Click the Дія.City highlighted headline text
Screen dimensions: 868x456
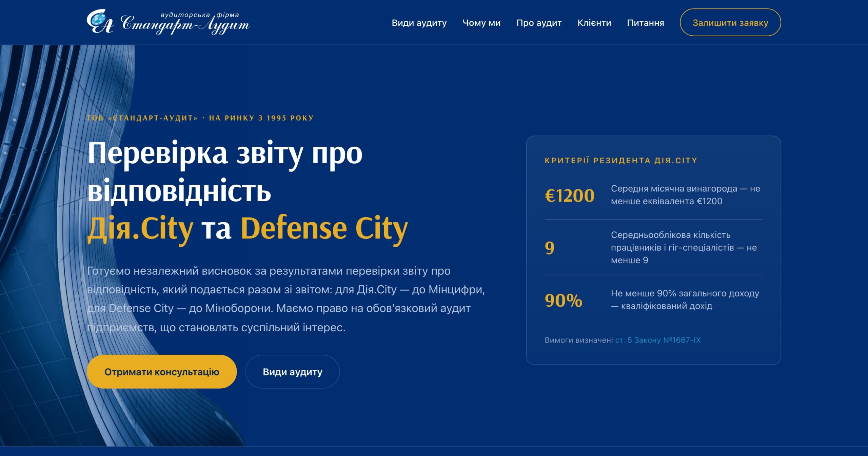140,229
